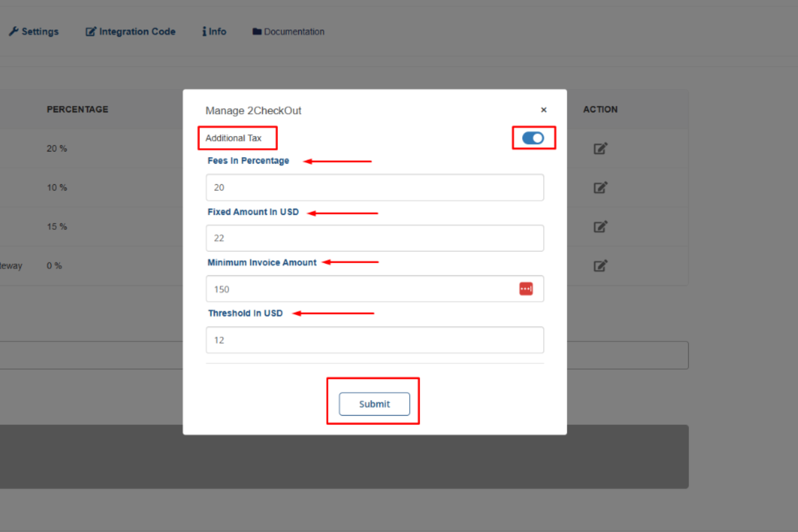
Task: Focus the Fees In Percentage input field
Action: coord(374,188)
